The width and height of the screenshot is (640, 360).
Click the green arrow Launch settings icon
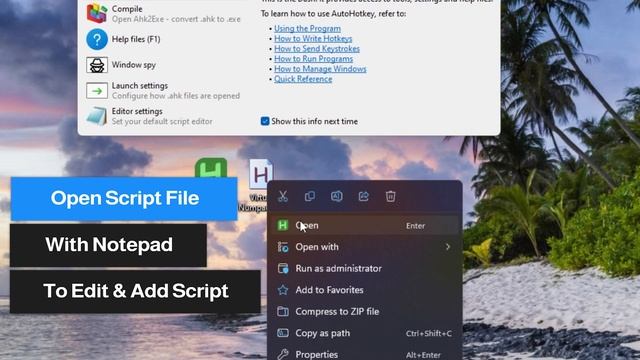97,91
